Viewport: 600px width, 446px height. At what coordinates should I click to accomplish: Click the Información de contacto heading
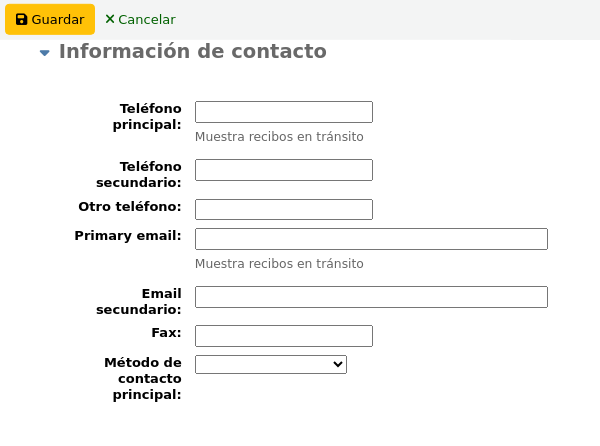coord(192,51)
